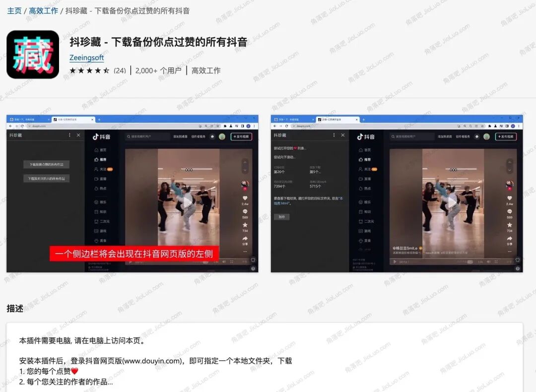Click the line 本插件需要电脑, 请在电脑上访问本页。
The height and width of the screenshot is (392, 536).
(82, 341)
